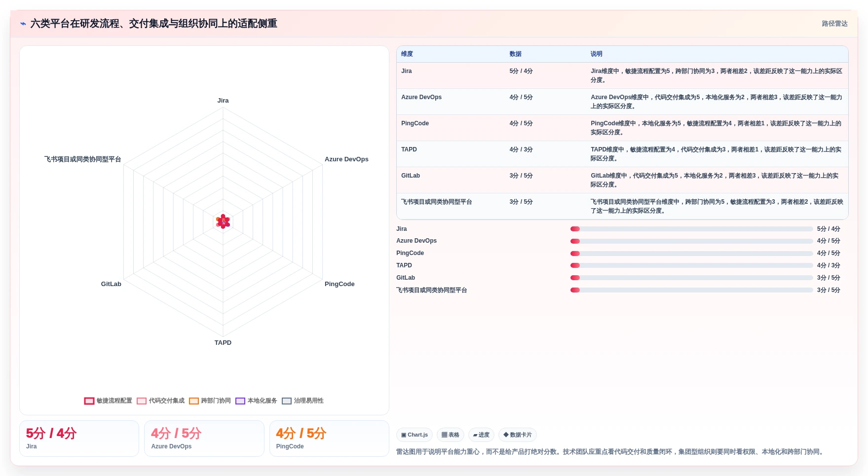868x476 pixels.
Task: Click the lightning icon beside the page title
Action: click(23, 24)
